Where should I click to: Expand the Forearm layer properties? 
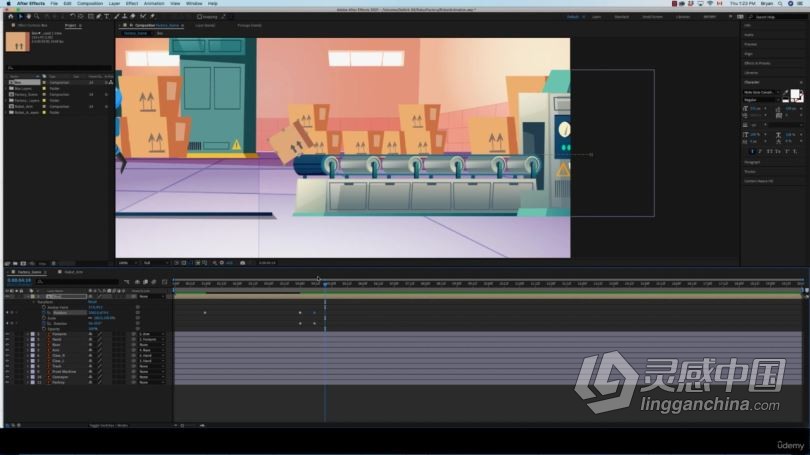click(x=27, y=334)
